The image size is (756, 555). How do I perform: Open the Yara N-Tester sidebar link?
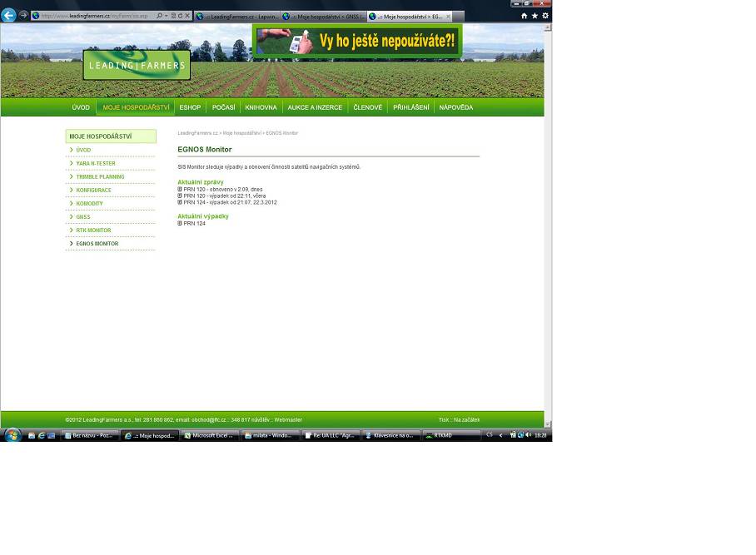pyautogui.click(x=96, y=163)
